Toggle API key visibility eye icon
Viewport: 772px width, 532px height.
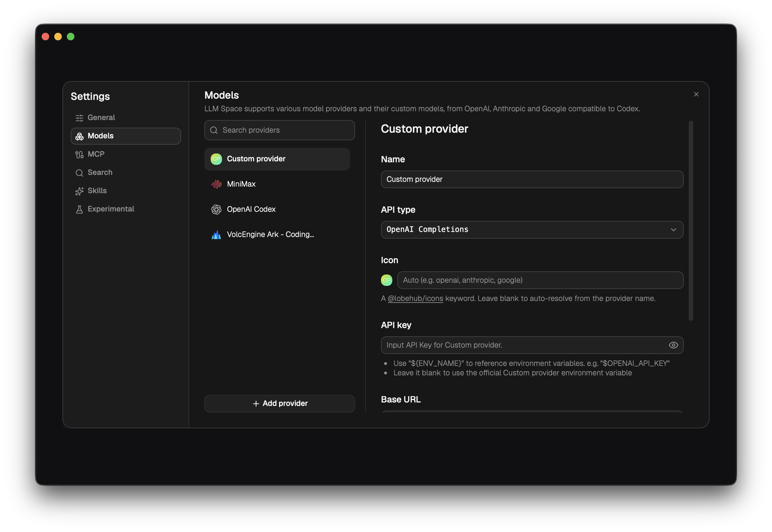tap(674, 345)
